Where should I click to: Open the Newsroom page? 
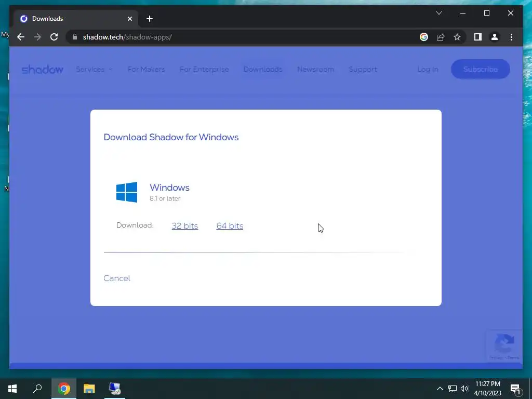[315, 69]
